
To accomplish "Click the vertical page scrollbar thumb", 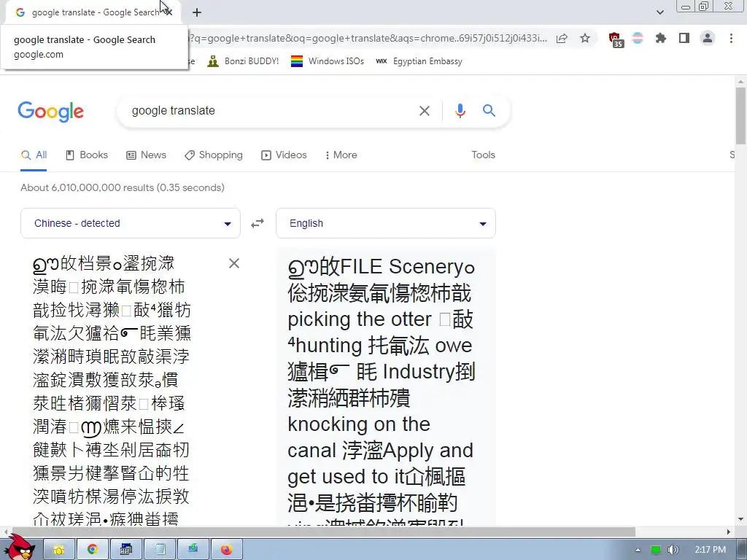I will point(740,115).
